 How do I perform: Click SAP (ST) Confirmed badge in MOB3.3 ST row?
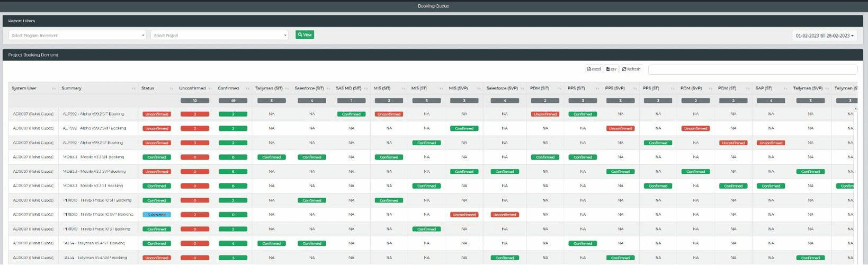[x=771, y=186]
